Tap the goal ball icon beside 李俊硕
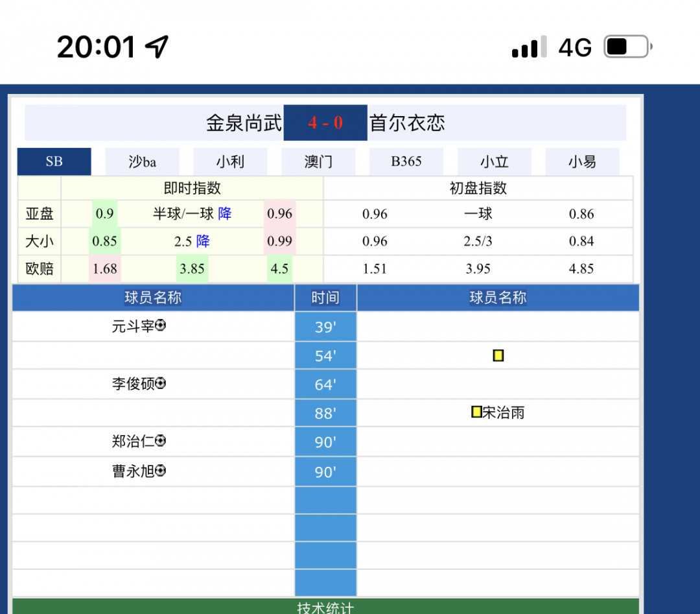Image resolution: width=700 pixels, height=614 pixels. tap(160, 383)
